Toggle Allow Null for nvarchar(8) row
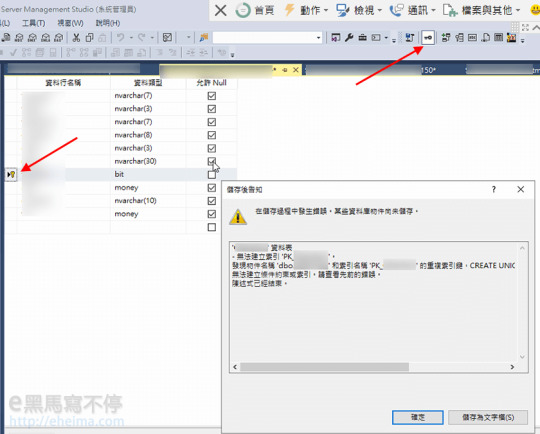 212,135
